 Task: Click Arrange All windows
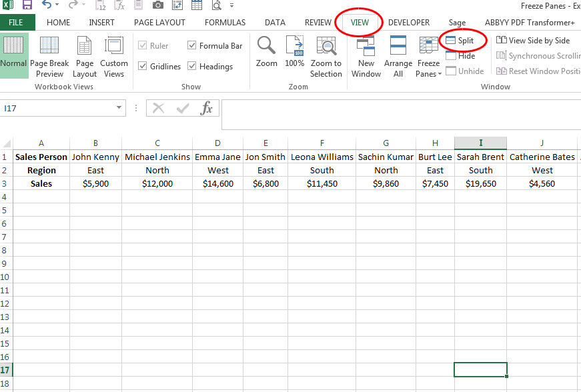tap(398, 57)
